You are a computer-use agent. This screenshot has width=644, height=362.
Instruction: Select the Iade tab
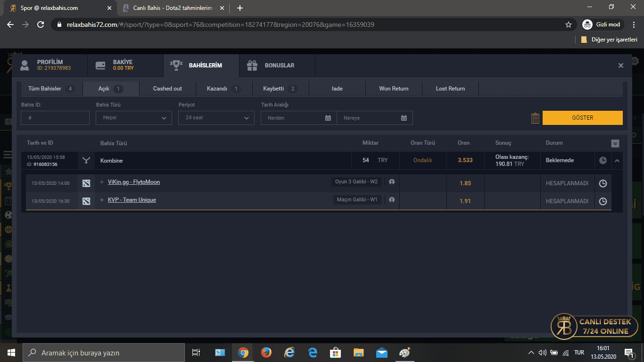337,89
